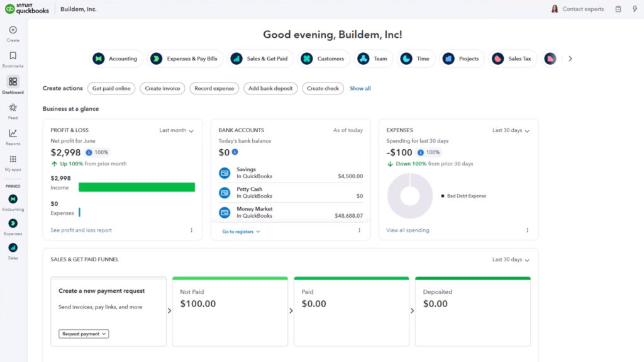Open My apps grid icon
This screenshot has width=644, height=362.
pyautogui.click(x=13, y=159)
